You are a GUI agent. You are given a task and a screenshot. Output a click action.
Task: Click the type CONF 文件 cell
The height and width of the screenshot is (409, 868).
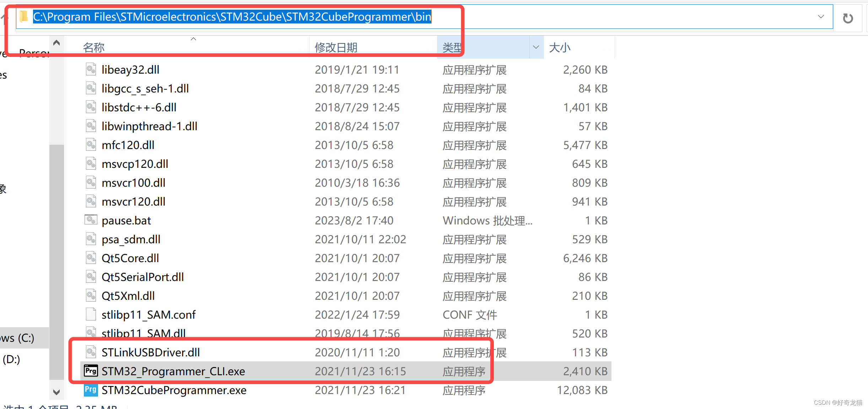point(470,315)
